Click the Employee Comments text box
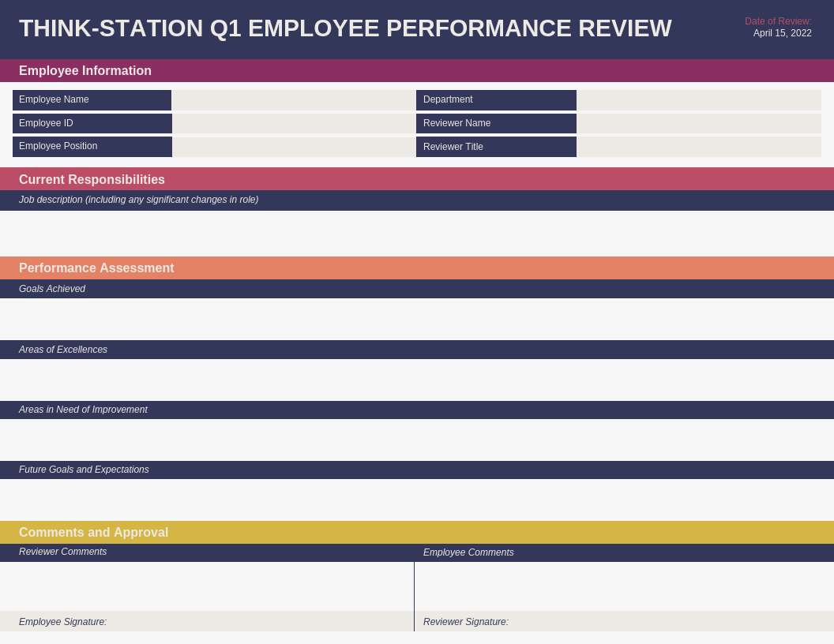Viewport: 834px width, 644px height. [x=624, y=584]
